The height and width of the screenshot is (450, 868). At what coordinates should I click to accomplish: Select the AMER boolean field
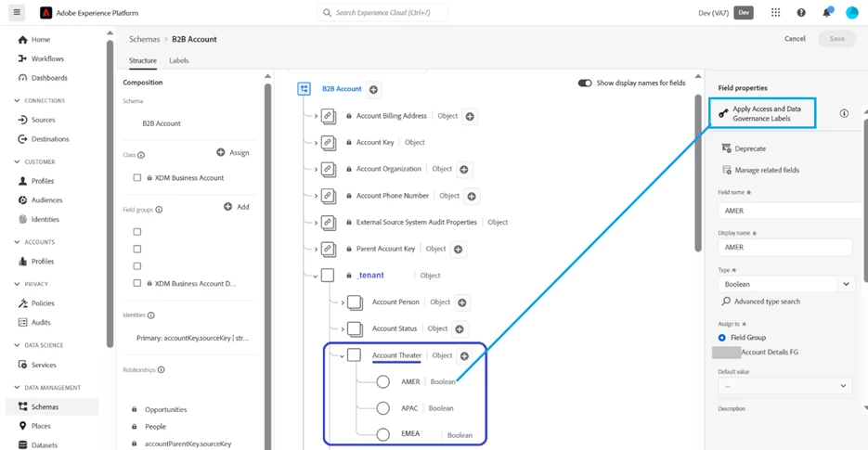click(x=383, y=382)
